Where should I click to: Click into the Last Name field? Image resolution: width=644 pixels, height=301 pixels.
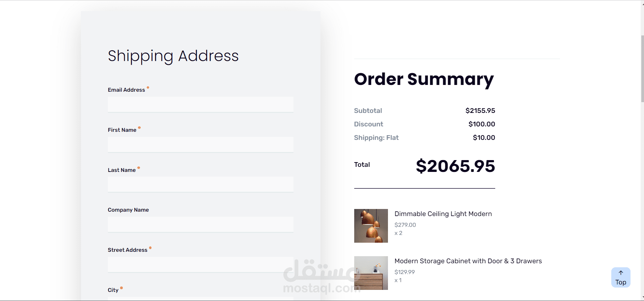pyautogui.click(x=200, y=184)
